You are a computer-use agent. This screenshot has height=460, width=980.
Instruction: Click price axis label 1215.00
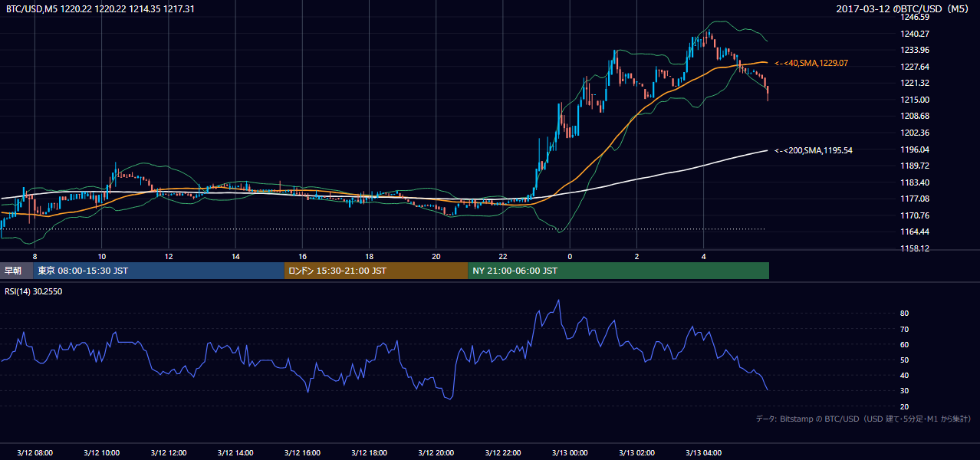click(915, 100)
